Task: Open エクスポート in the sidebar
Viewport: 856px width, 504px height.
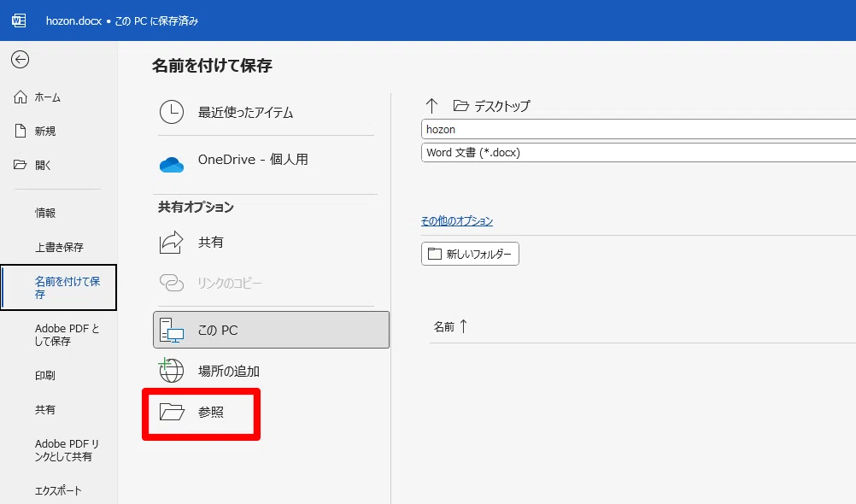Action: click(x=58, y=491)
